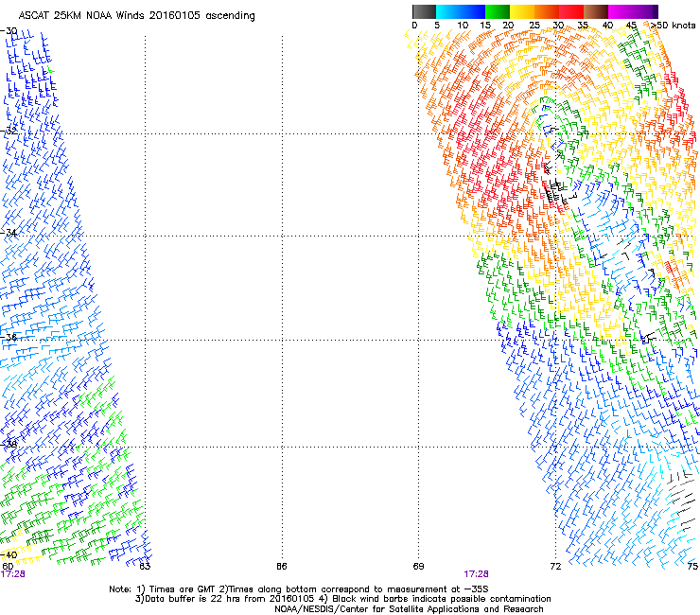Click the '>50 knots' legend label
The width and height of the screenshot is (700, 615).
click(673, 26)
